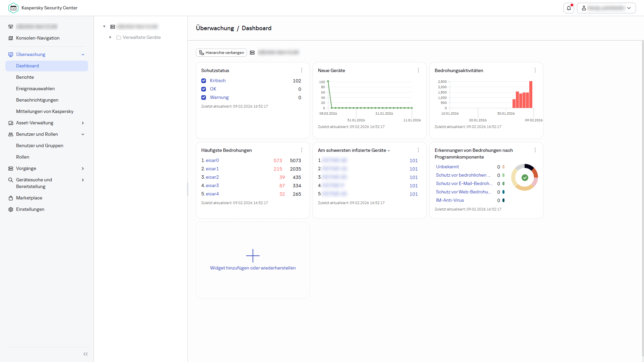
Task: Uncheck the Kritisch protection status checkbox
Action: (204, 80)
